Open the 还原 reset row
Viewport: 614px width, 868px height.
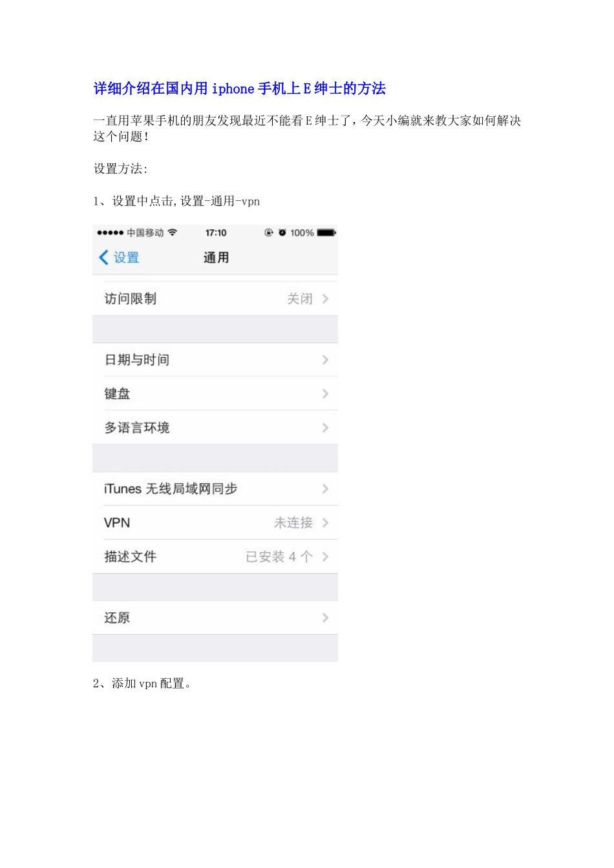tap(215, 618)
